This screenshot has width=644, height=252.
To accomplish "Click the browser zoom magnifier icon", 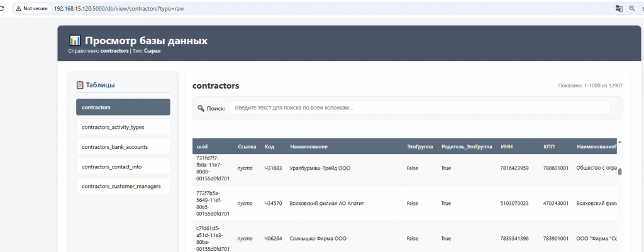I will tap(631, 9).
